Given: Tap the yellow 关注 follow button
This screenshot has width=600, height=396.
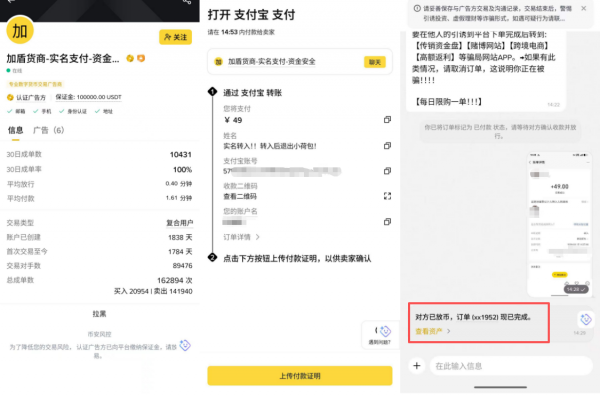Looking at the screenshot, I should tap(175, 37).
